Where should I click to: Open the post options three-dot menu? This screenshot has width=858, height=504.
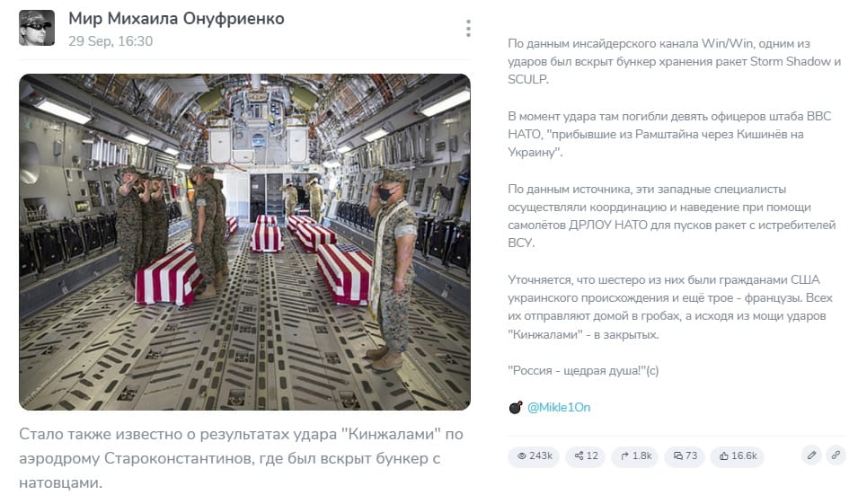(x=468, y=29)
